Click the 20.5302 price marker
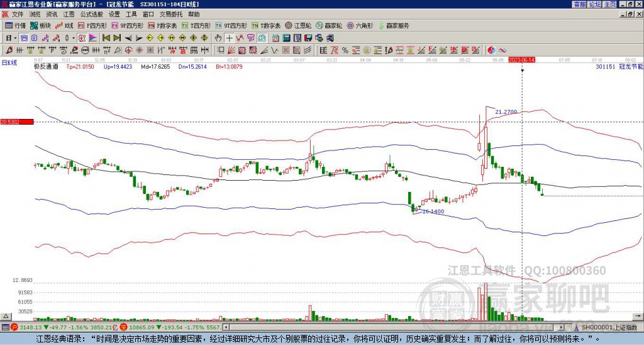Screen dimensions: 644x345 [x=16, y=122]
